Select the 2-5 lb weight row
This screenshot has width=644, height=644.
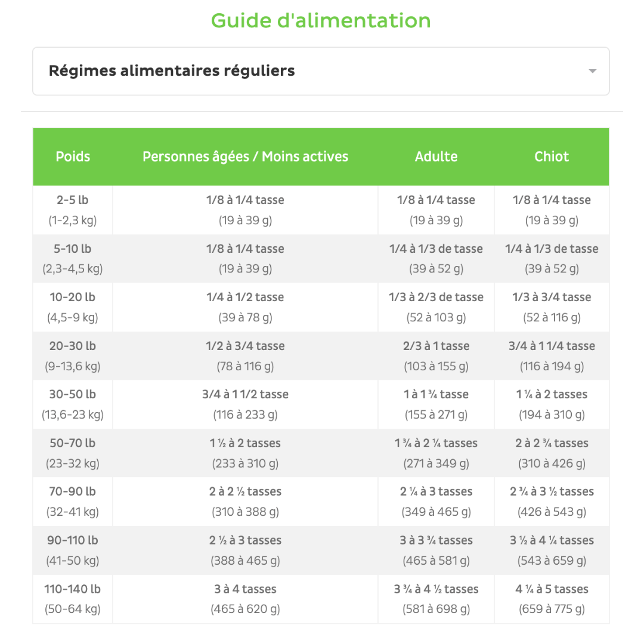pos(321,210)
